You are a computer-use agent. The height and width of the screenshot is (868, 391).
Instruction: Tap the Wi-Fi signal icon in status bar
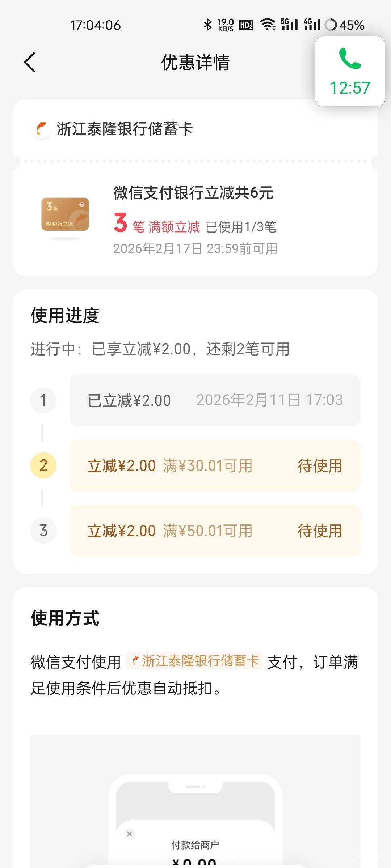pyautogui.click(x=268, y=25)
